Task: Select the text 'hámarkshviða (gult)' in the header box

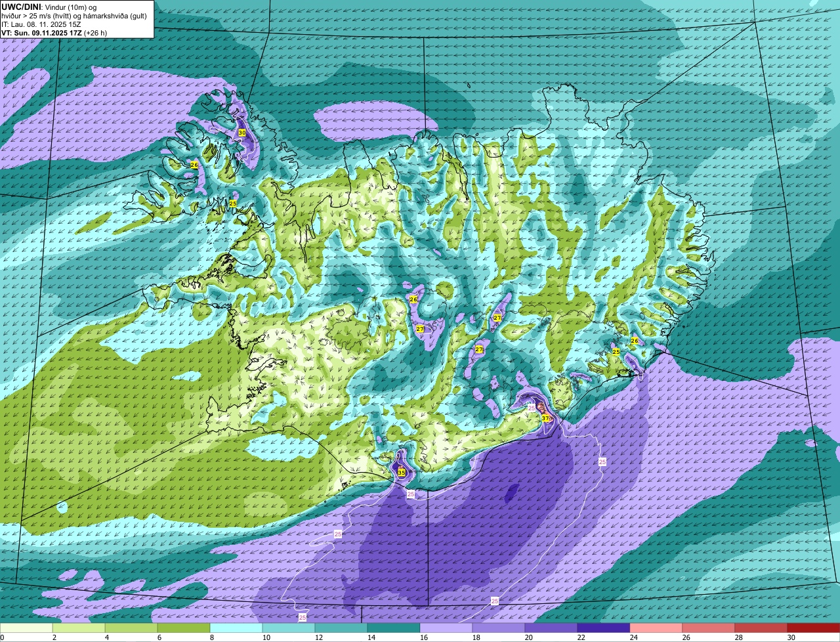Action: (x=114, y=16)
